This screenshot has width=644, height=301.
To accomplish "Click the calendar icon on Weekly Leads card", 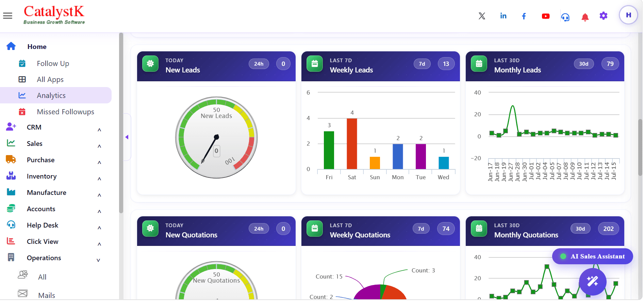I will 315,64.
